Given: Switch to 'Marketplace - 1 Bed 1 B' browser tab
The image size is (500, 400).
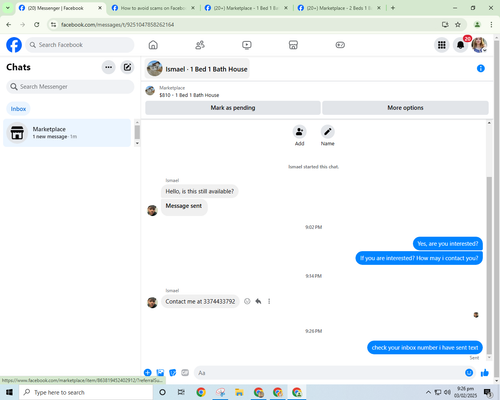Looking at the screenshot, I should [246, 8].
